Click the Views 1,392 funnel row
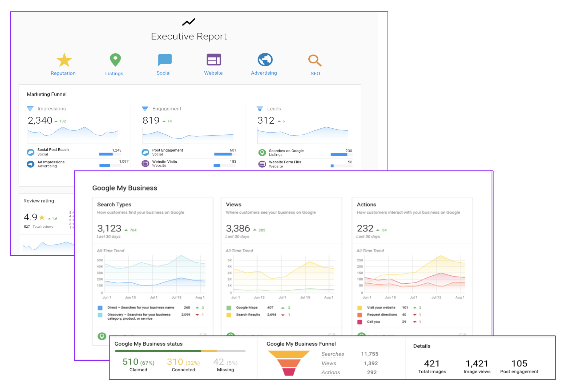Viewport: 565px width, 392px height. click(350, 363)
